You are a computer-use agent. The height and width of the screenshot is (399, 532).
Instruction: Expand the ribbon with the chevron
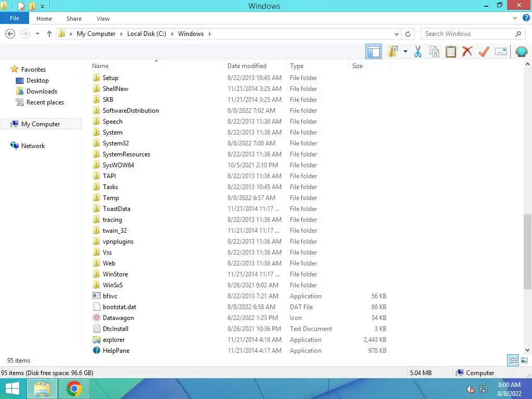pyautogui.click(x=515, y=18)
